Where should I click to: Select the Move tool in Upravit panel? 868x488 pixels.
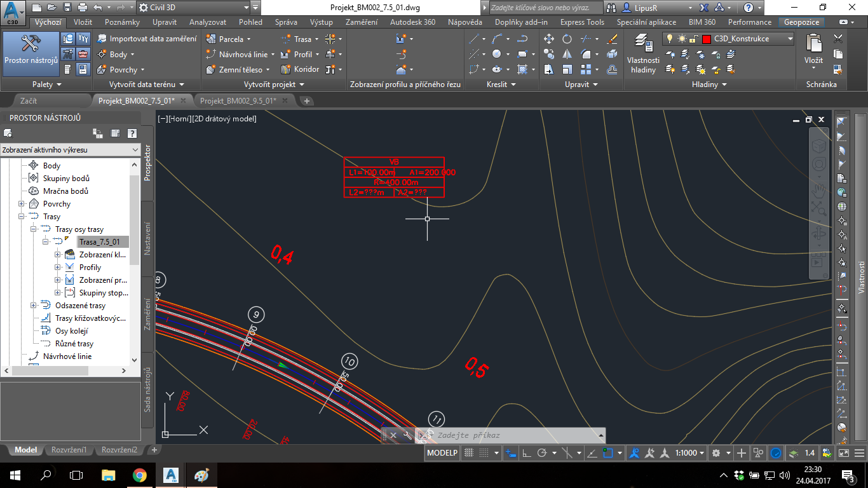pos(549,39)
